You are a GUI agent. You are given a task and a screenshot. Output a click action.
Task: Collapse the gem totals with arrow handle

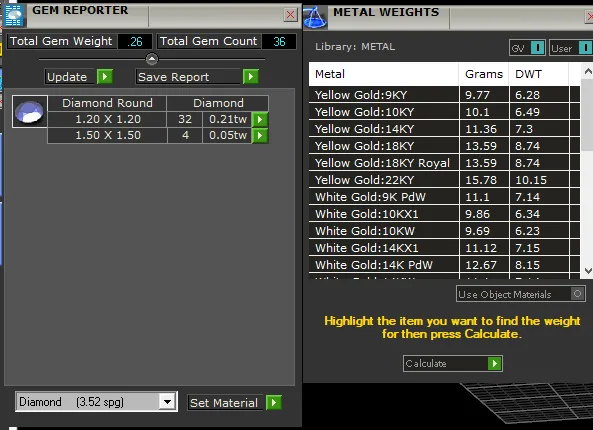click(152, 59)
